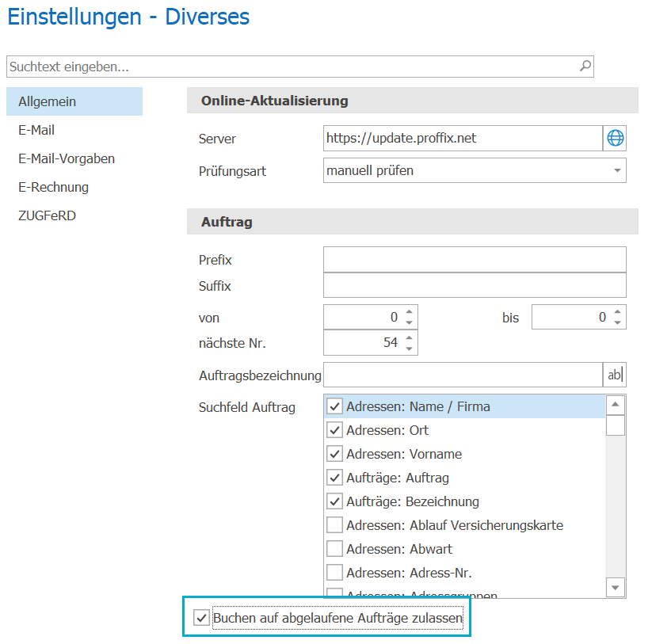Increase 'nächste Nr.' with up arrow

click(x=409, y=337)
